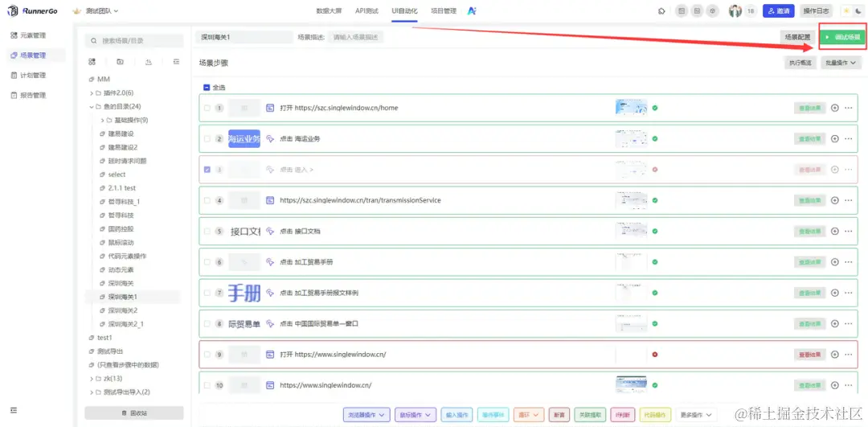The width and height of the screenshot is (868, 427).
Task: Click the green 调试场景 button
Action: [842, 37]
